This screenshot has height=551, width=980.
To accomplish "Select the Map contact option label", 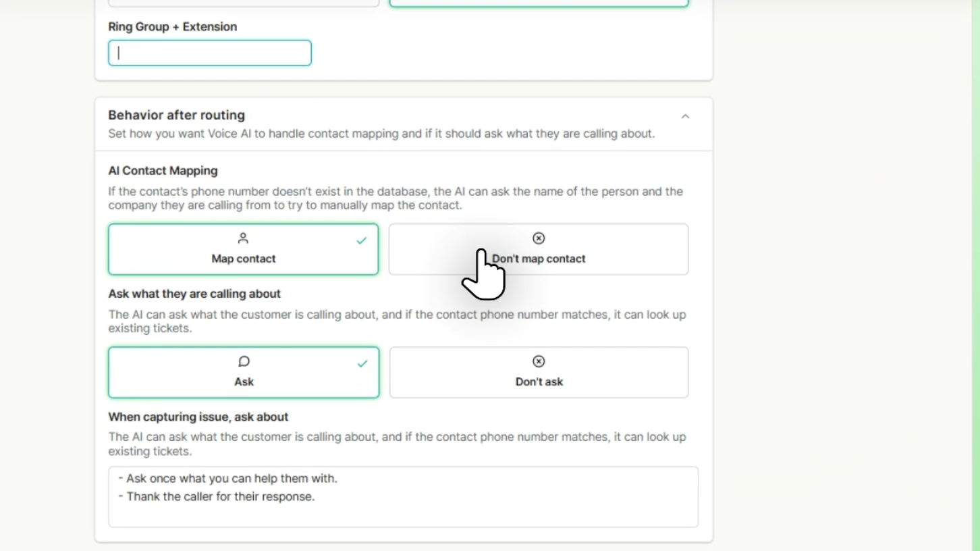I will [244, 259].
